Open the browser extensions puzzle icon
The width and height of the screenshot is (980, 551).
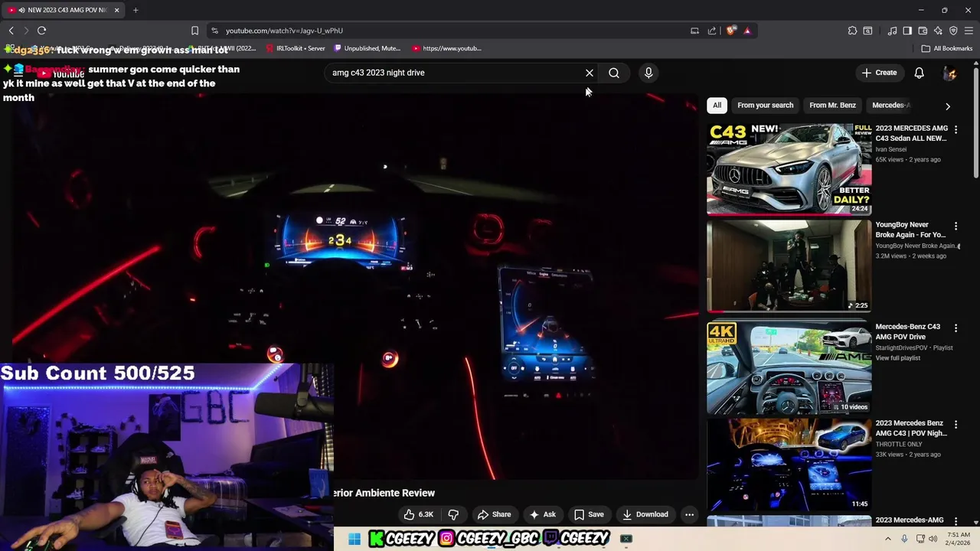(852, 31)
